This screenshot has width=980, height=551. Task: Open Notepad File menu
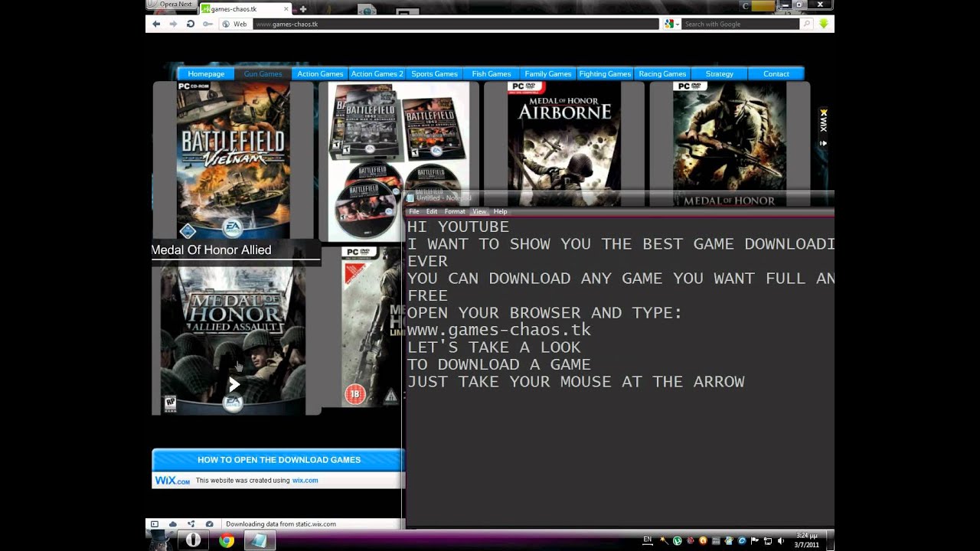(x=414, y=211)
